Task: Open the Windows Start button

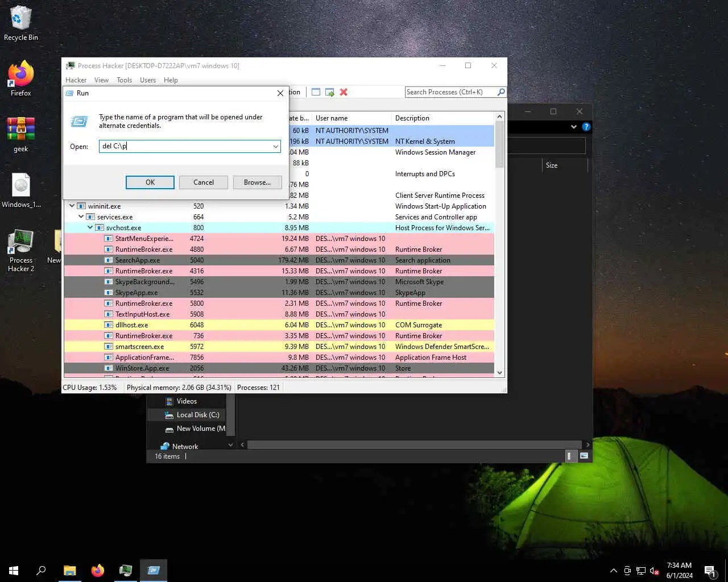Action: pos(14,571)
